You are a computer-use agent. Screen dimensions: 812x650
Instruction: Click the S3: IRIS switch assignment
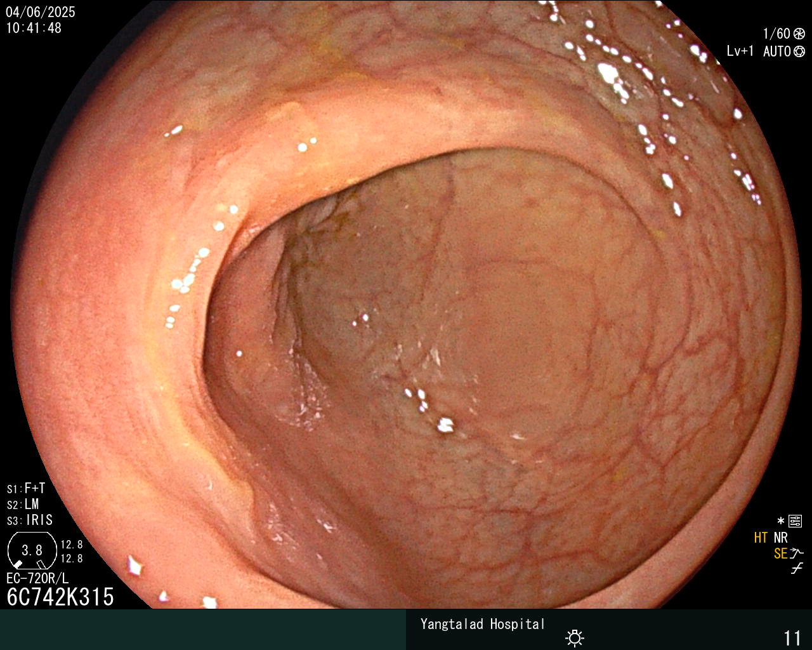(x=30, y=520)
